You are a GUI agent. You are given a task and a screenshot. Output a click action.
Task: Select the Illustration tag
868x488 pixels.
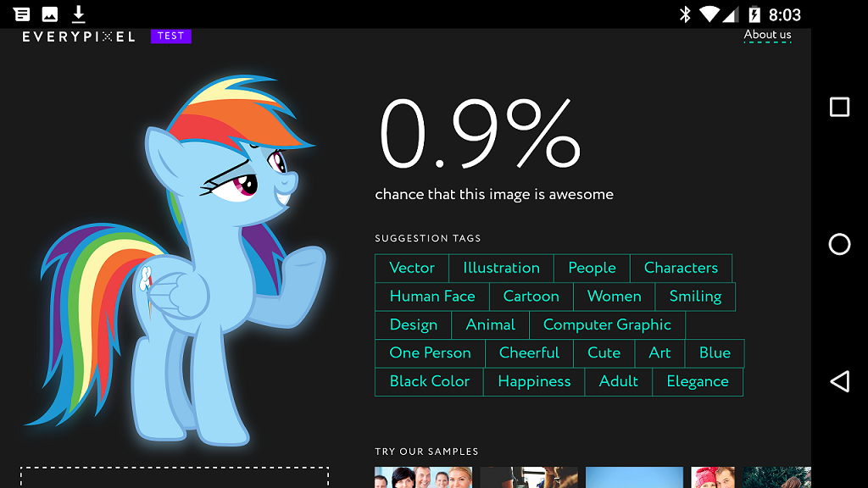tap(501, 268)
